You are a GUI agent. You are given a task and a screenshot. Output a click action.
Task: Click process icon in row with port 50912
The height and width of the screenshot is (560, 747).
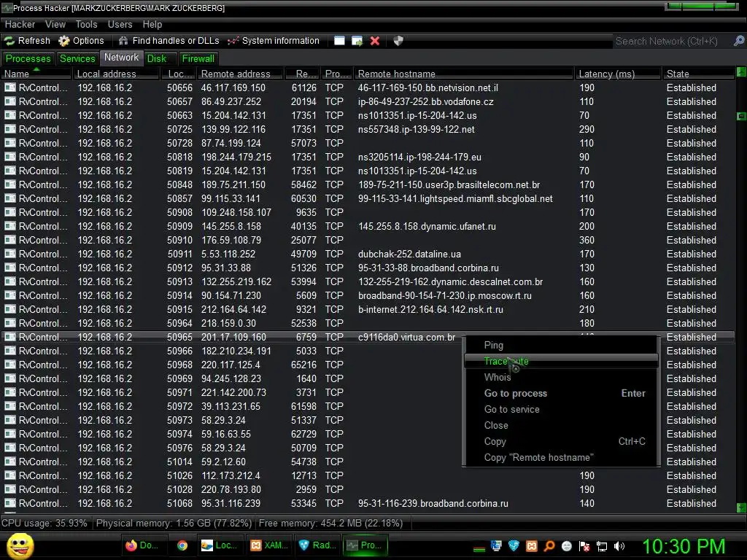tap(10, 268)
